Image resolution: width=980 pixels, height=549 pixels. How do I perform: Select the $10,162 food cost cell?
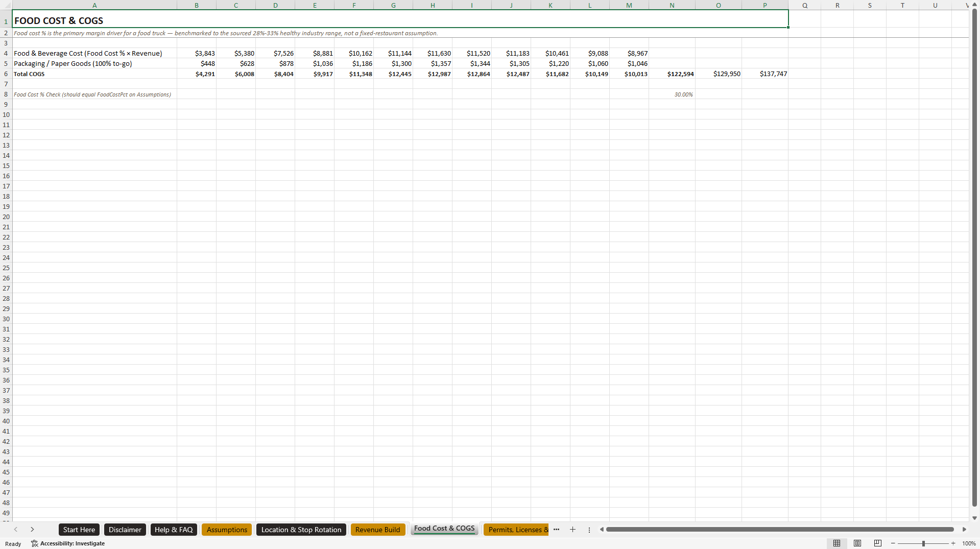click(354, 53)
